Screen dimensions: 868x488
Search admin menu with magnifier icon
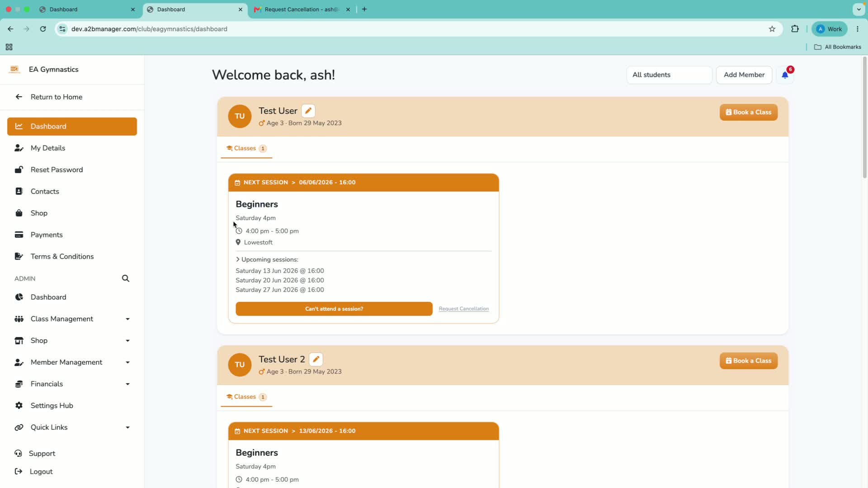(x=126, y=278)
